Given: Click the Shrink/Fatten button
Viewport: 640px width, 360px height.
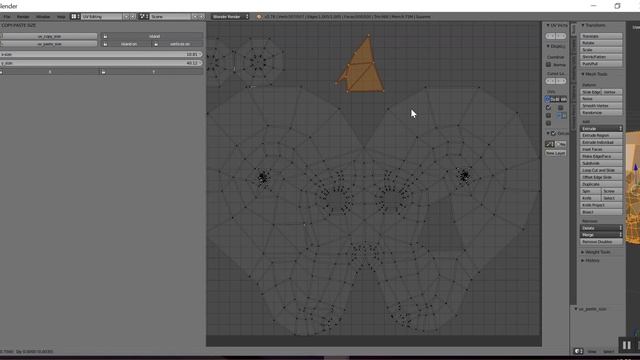Looking at the screenshot, I should [601, 57].
